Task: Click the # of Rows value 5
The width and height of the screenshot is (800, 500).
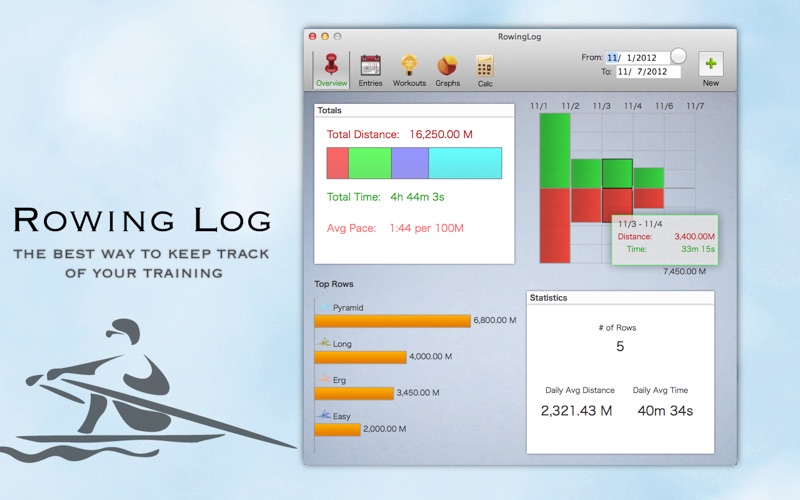Action: point(620,346)
